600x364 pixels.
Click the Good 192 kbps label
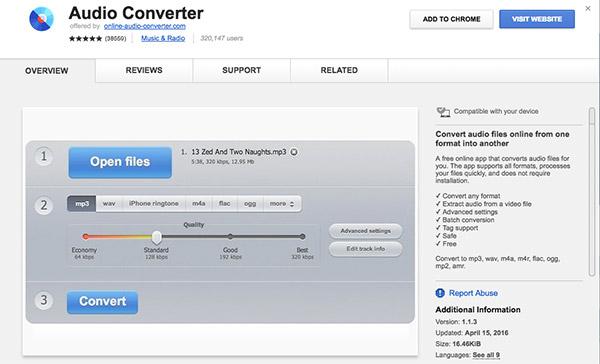click(x=230, y=253)
